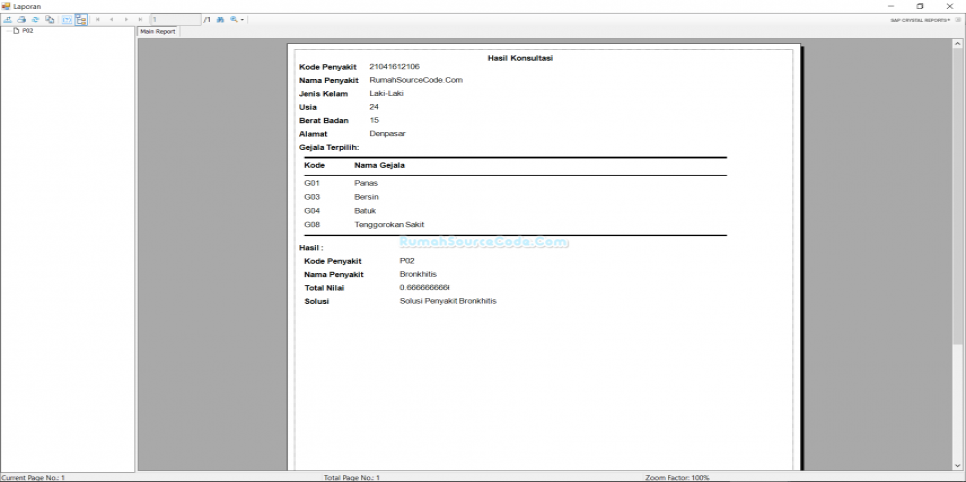966x482 pixels.
Task: Click the Laporan window app icon
Action: (6, 6)
